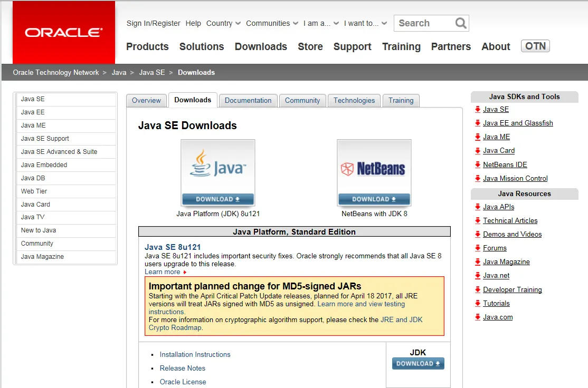Open the Solutions menu
This screenshot has height=388, width=588.
[202, 46]
